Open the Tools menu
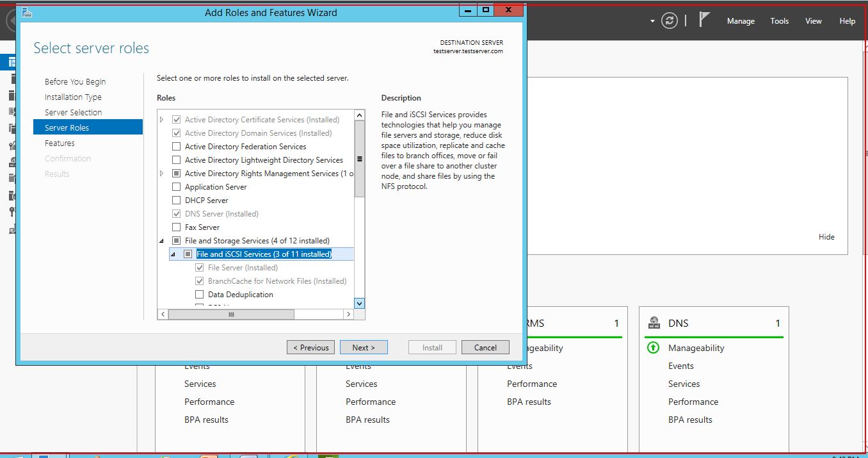This screenshot has width=868, height=458. 779,21
